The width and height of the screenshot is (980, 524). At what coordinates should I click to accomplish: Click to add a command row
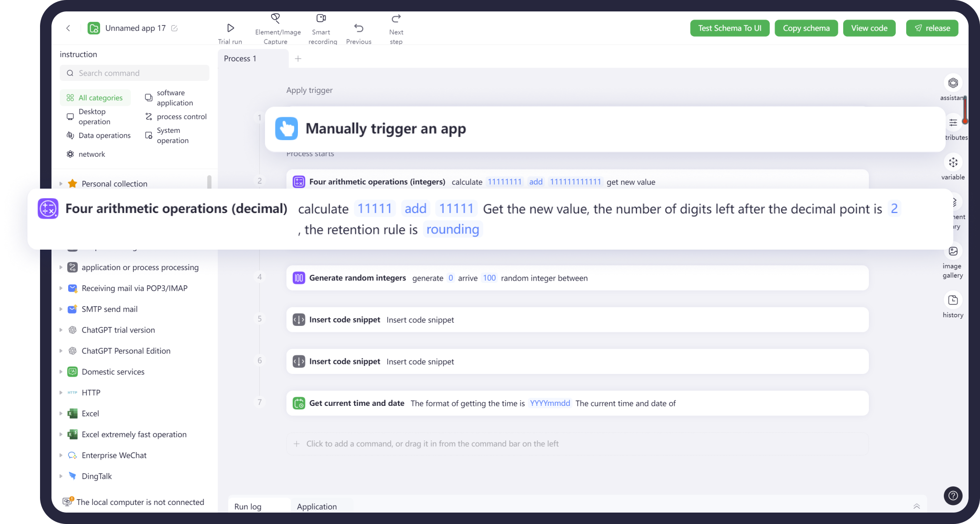[x=577, y=444]
